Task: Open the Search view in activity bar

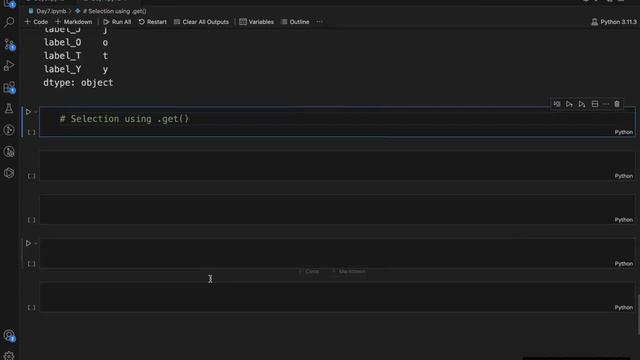Action: [x=9, y=22]
